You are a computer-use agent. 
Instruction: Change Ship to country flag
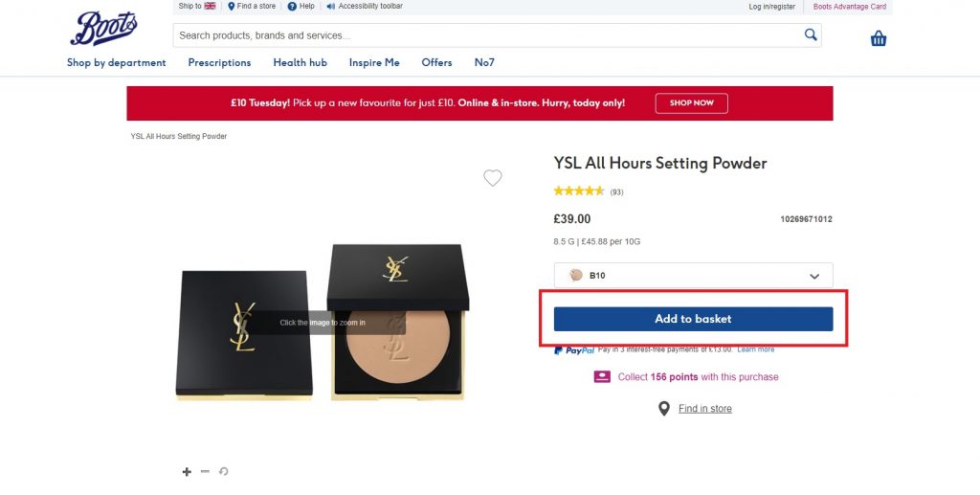pyautogui.click(x=210, y=6)
